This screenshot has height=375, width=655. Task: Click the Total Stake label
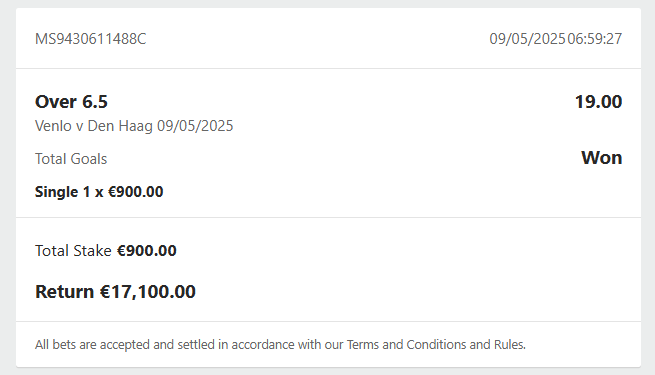tap(73, 251)
